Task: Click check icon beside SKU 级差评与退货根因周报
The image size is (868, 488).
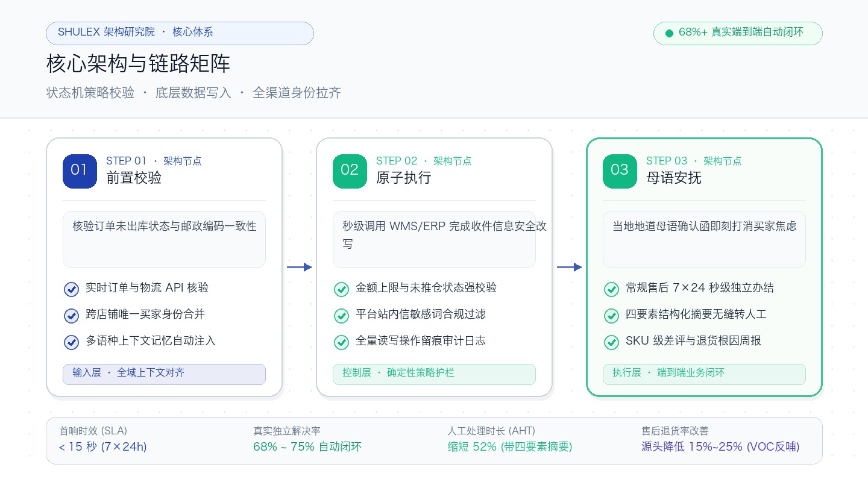Action: [611, 342]
